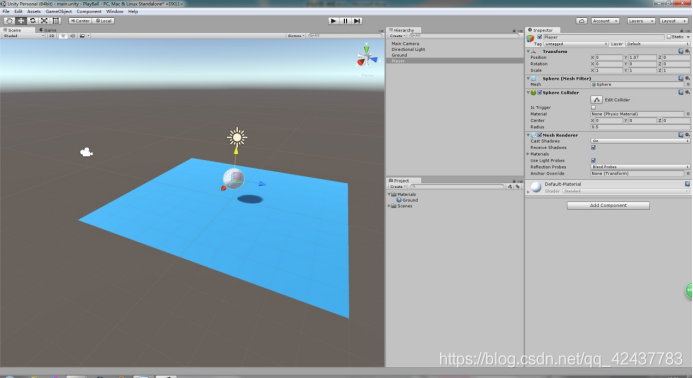The height and width of the screenshot is (378, 693).
Task: Open Project Create button
Action: coord(397,187)
